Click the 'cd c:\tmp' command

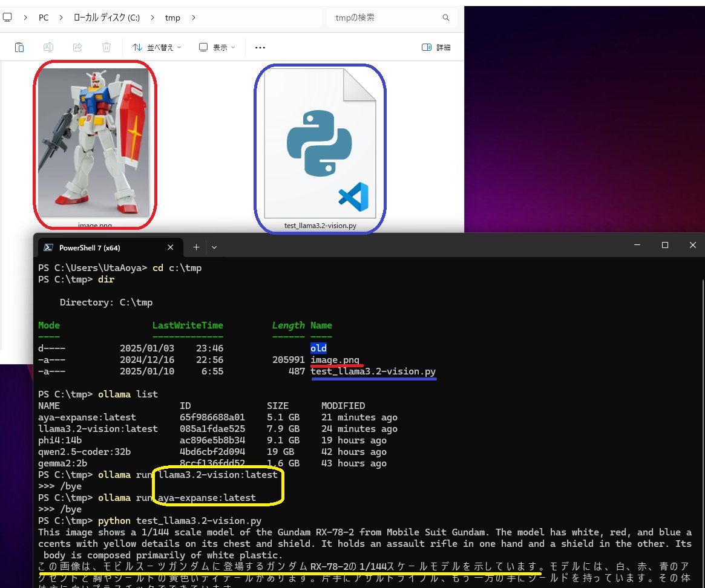(177, 268)
